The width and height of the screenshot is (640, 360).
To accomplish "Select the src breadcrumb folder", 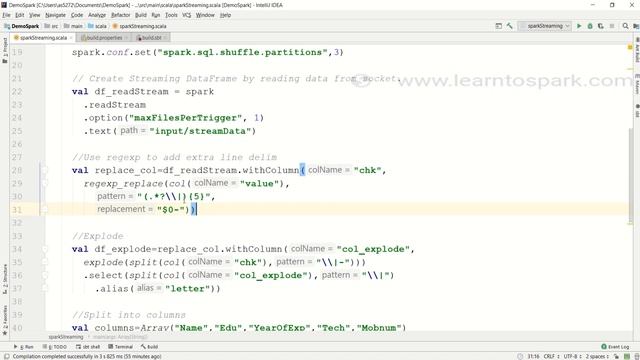I will click(x=51, y=26).
